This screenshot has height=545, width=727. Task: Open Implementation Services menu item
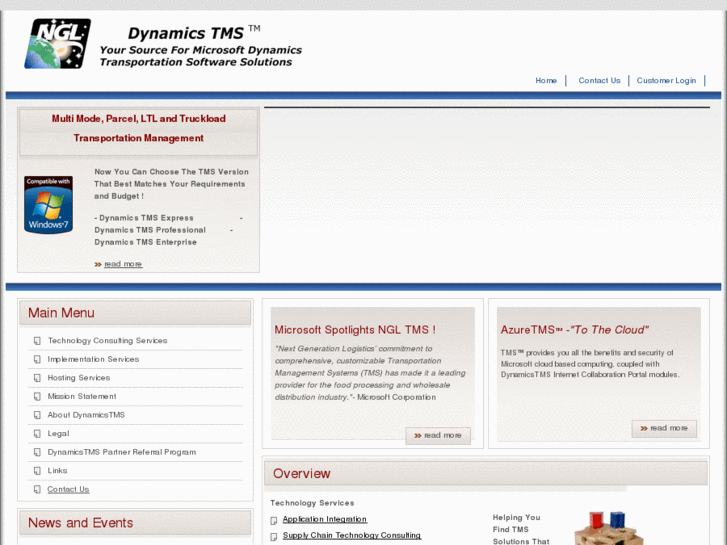tap(93, 359)
